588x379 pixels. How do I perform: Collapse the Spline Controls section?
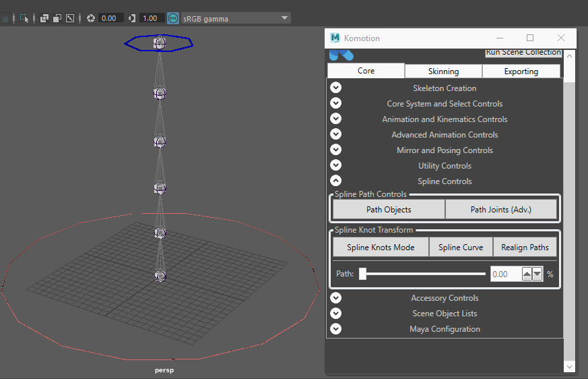coord(335,181)
